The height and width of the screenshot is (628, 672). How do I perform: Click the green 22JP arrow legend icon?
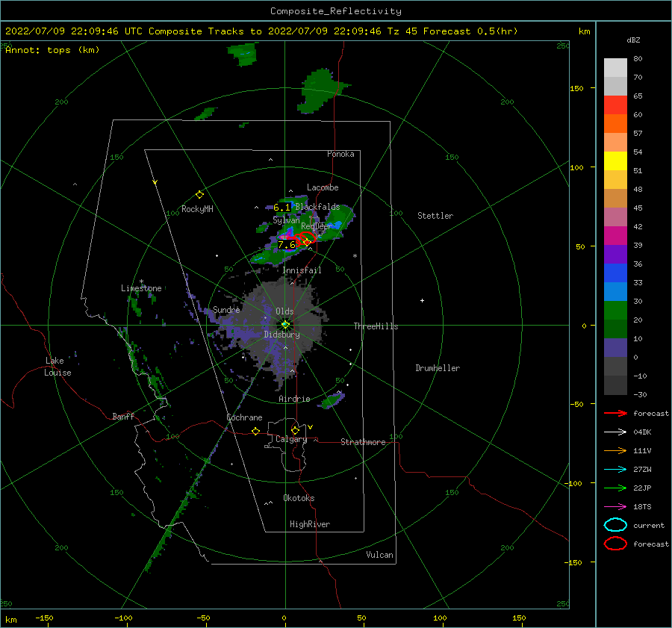(x=615, y=488)
